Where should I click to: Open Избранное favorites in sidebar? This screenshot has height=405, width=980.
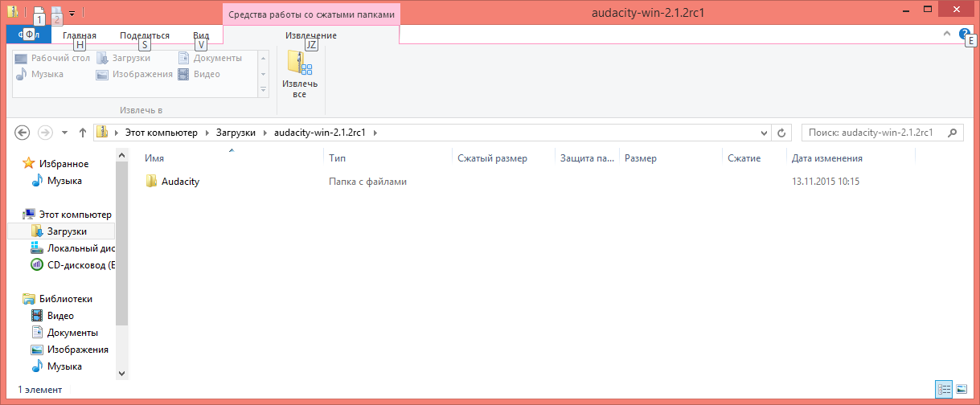click(55, 164)
